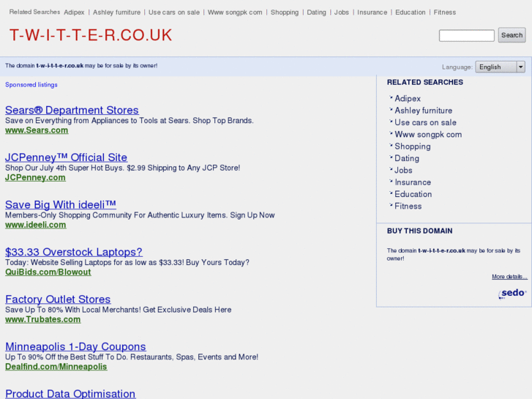Click the BUY THIS DOMAIN heading

pos(420,231)
